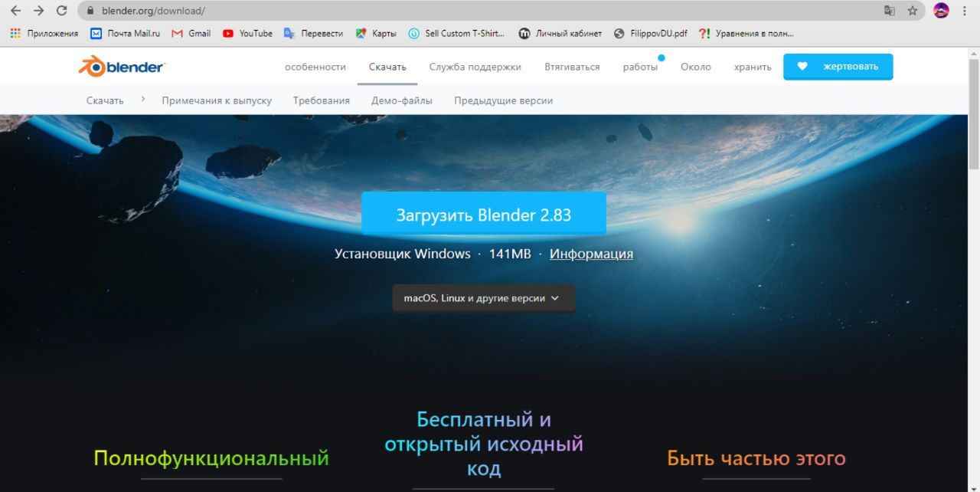Click the 141MB file size text
The height and width of the screenshot is (492, 980).
click(510, 254)
